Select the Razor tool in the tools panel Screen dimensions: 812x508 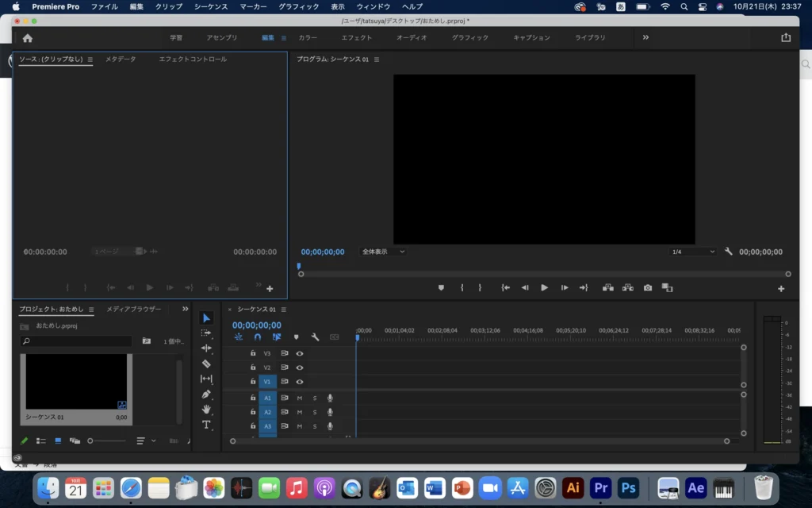point(206,364)
